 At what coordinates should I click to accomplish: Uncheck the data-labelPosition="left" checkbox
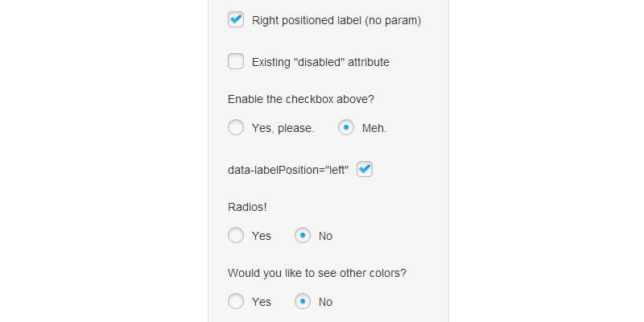click(365, 170)
